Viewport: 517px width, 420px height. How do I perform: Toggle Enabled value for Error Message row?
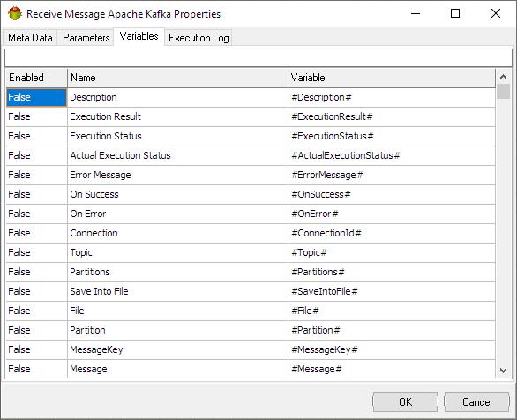coord(36,175)
